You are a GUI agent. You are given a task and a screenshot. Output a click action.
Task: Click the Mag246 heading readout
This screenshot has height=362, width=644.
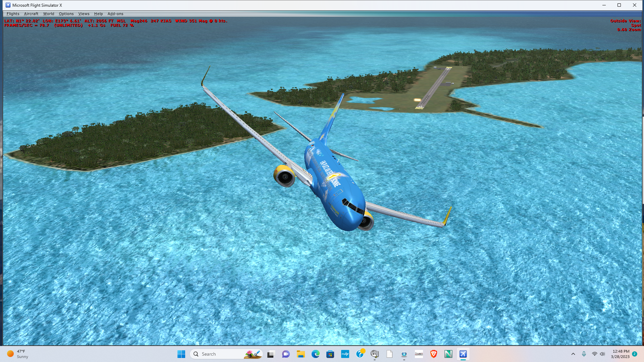139,21
